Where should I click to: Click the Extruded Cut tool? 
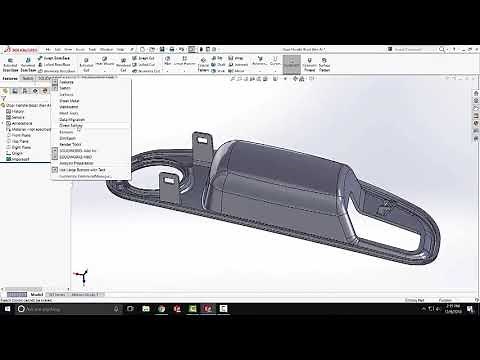point(86,65)
